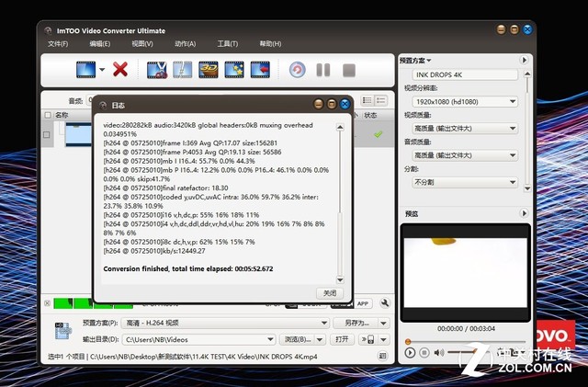Image resolution: width=588 pixels, height=387 pixels.
Task: Click the profile film icon beside 预置方案(P)
Action: [62, 331]
